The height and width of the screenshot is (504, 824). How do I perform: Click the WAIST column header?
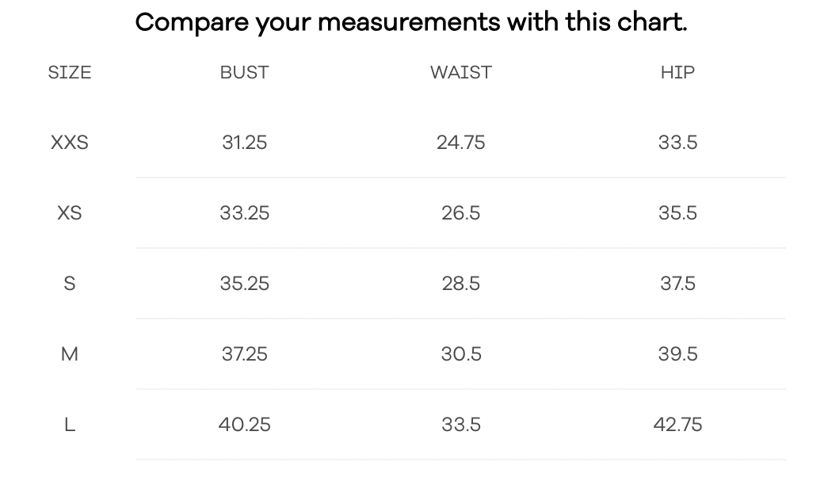coord(460,73)
